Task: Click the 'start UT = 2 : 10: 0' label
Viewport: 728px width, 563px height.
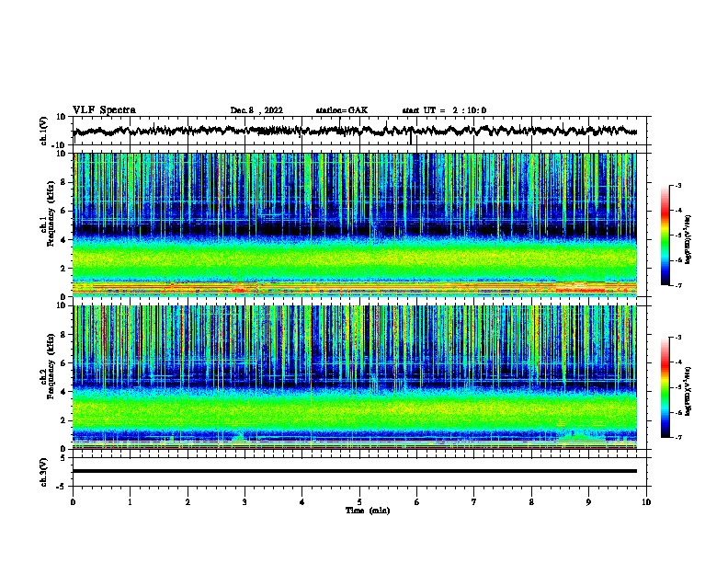Action: pyautogui.click(x=444, y=110)
